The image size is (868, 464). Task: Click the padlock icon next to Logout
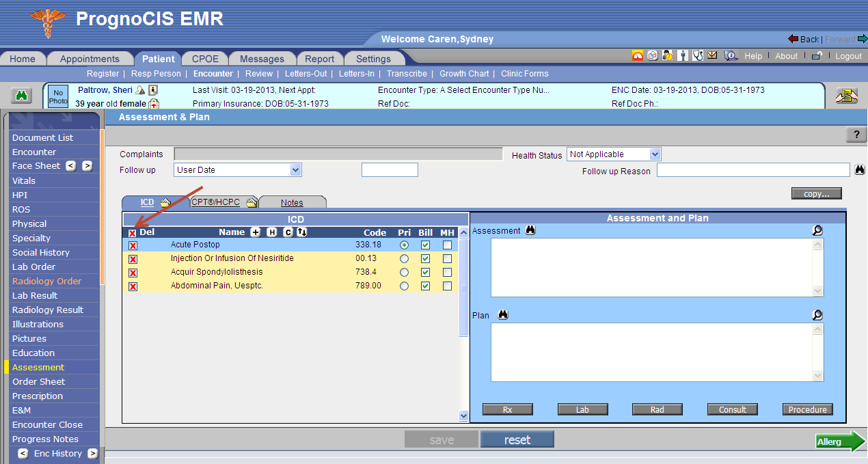tap(817, 56)
